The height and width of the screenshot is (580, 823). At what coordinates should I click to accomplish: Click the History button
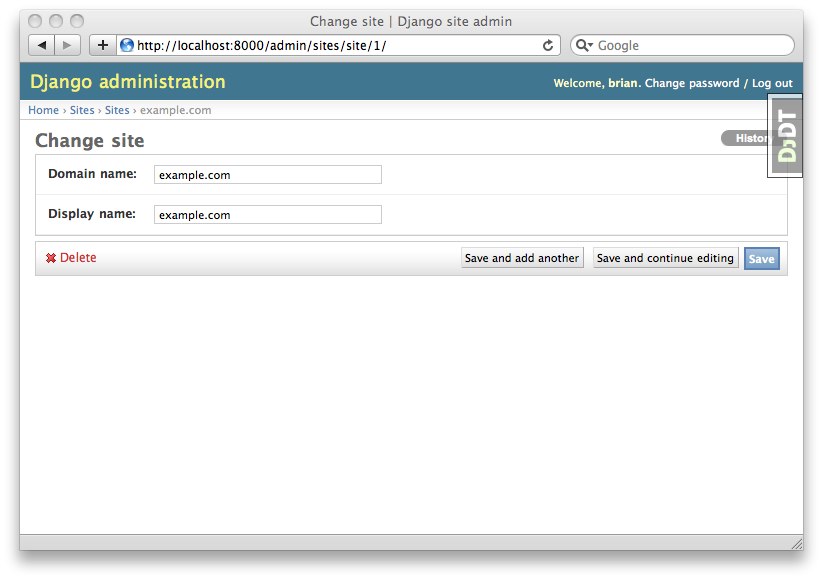pyautogui.click(x=745, y=138)
